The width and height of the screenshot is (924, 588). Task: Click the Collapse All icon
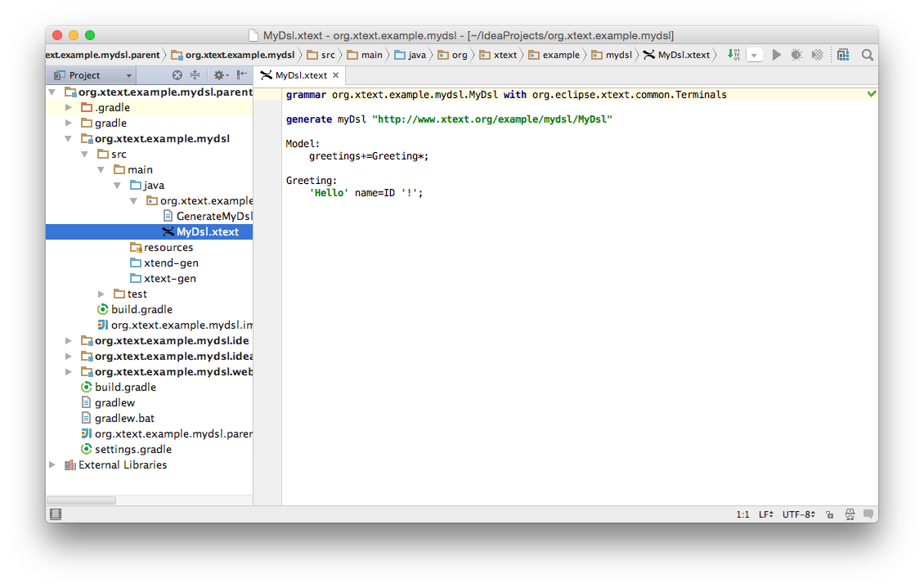(195, 74)
